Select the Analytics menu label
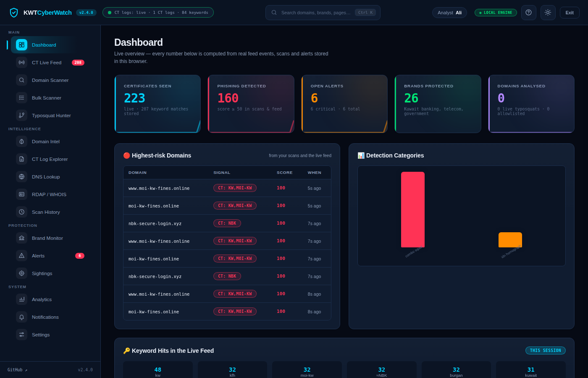This screenshot has width=588, height=378. coord(42,299)
